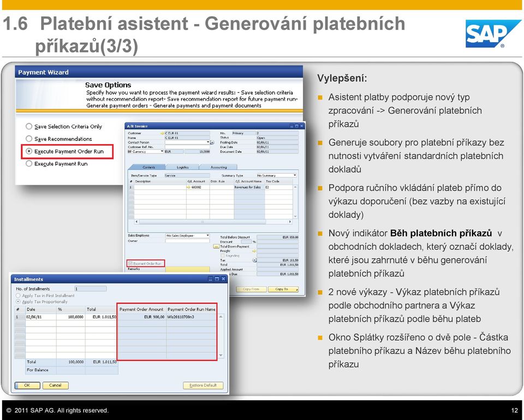Click Freight link arrow icon

254,251
